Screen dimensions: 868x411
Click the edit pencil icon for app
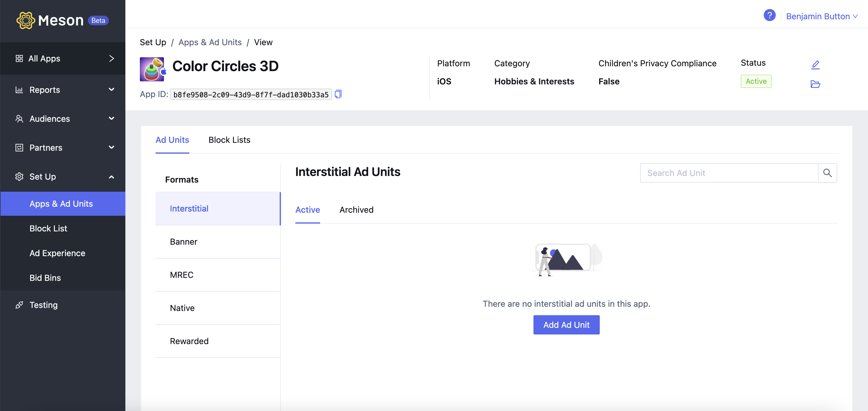[815, 64]
